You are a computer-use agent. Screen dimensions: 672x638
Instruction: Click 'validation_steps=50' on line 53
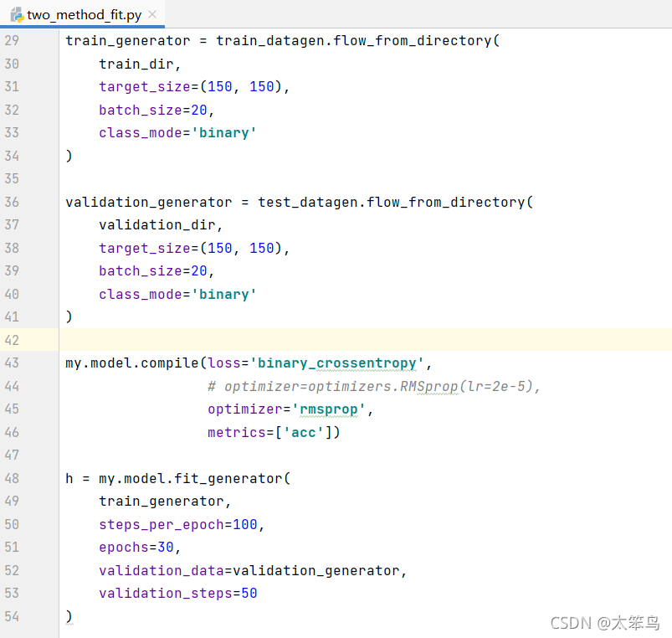click(x=178, y=594)
